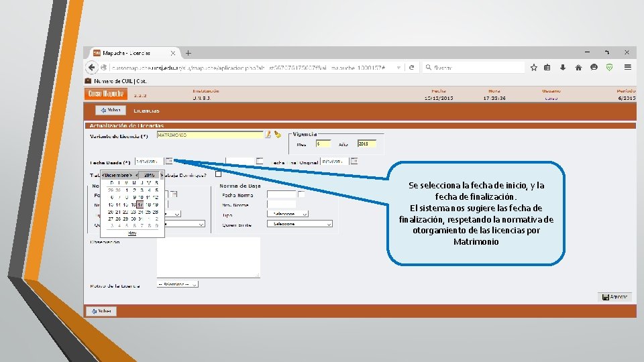Image resolution: width=644 pixels, height=362 pixels.
Task: Reload the page with the refresh icon
Action: (411, 67)
